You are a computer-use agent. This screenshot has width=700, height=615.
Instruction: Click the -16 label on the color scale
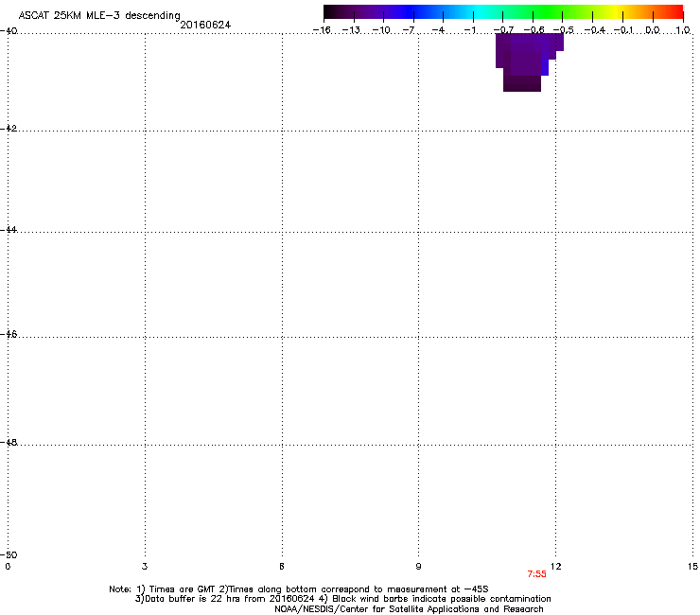tap(322, 30)
